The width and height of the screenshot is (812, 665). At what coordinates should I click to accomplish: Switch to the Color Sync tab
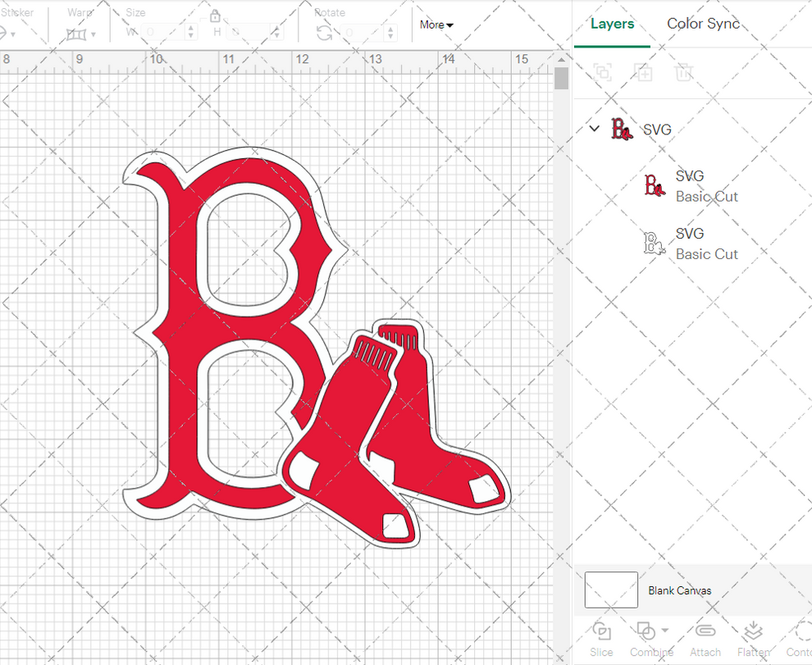[703, 24]
